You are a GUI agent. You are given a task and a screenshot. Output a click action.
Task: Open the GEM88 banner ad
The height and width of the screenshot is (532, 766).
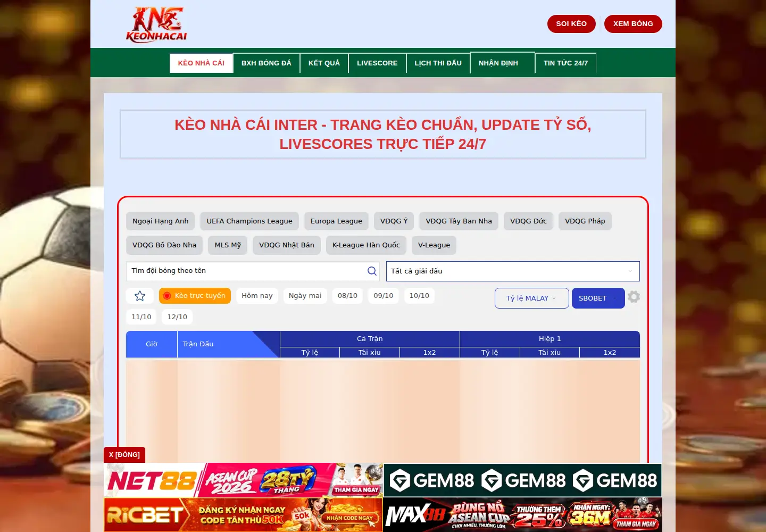tap(522, 480)
